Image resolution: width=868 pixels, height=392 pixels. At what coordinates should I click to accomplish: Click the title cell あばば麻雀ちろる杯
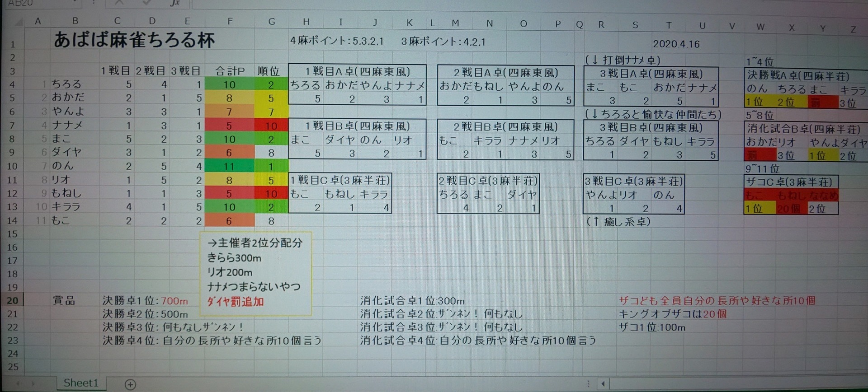pyautogui.click(x=134, y=40)
